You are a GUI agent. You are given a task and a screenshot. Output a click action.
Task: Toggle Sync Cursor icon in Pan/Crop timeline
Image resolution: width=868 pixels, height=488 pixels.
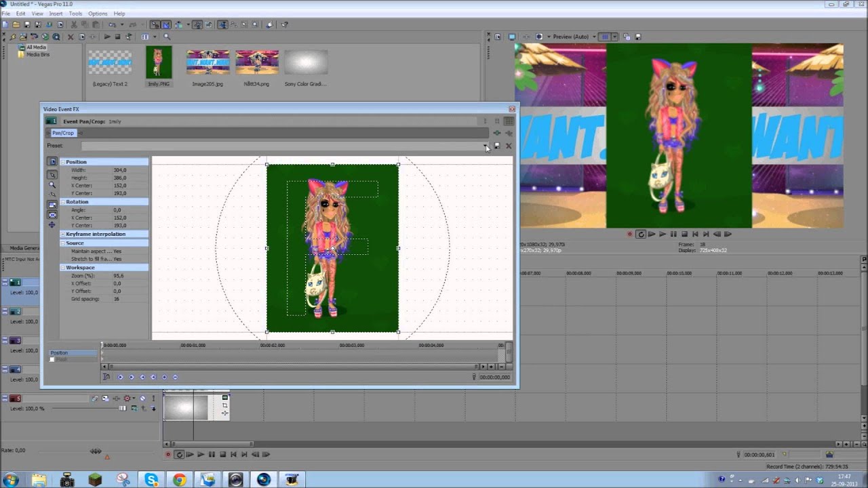pos(106,377)
